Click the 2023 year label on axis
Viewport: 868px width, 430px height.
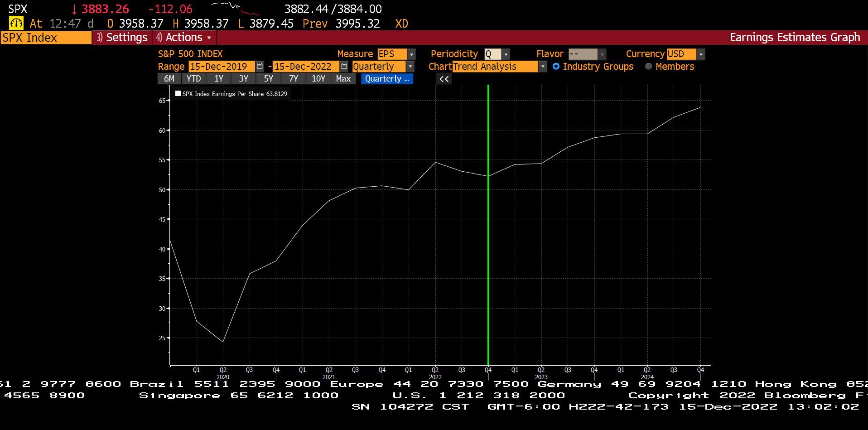[x=541, y=377]
